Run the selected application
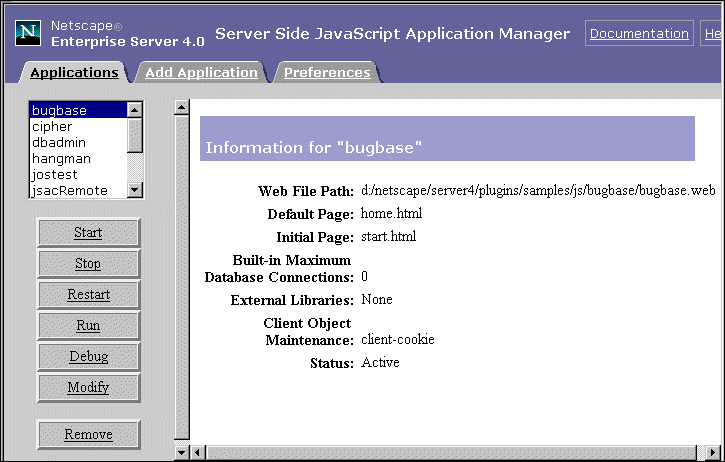Viewport: 725px width, 462px height. pyautogui.click(x=88, y=325)
